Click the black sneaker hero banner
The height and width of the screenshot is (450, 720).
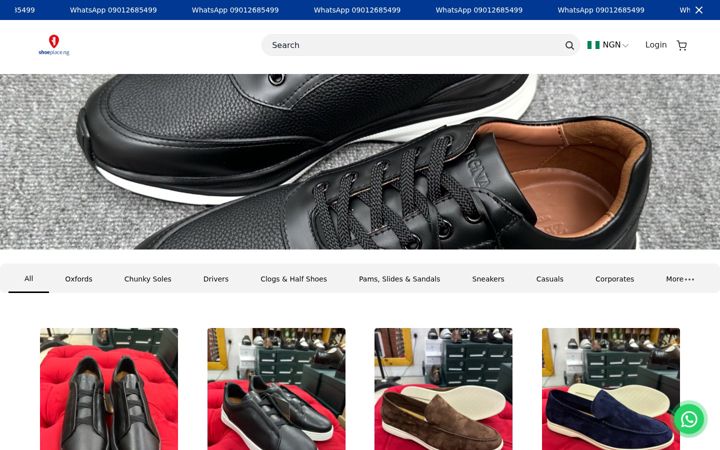(x=360, y=162)
